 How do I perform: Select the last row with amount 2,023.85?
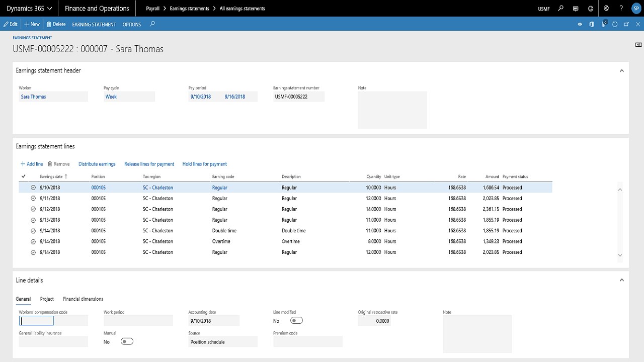33,252
